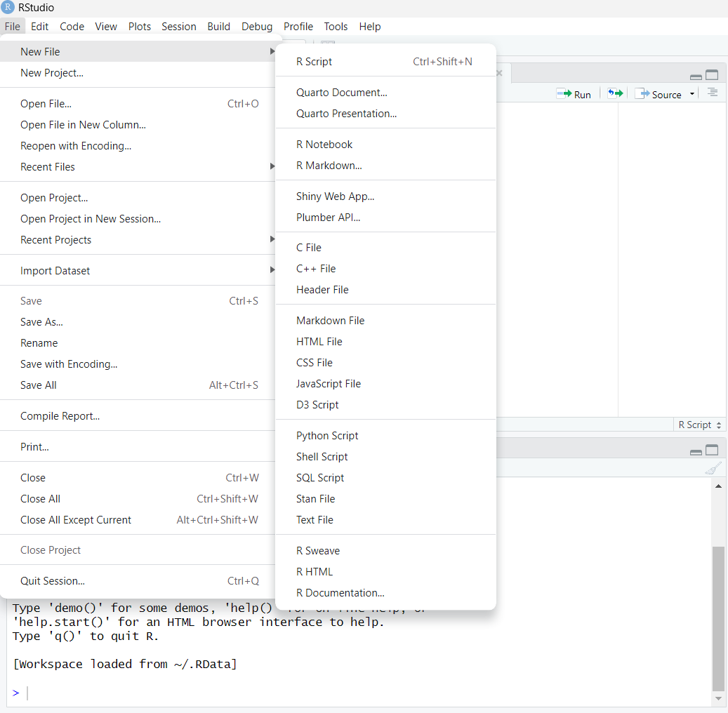Screen dimensions: 728x713
Task: Click inside the console prompt line
Action: 28,693
